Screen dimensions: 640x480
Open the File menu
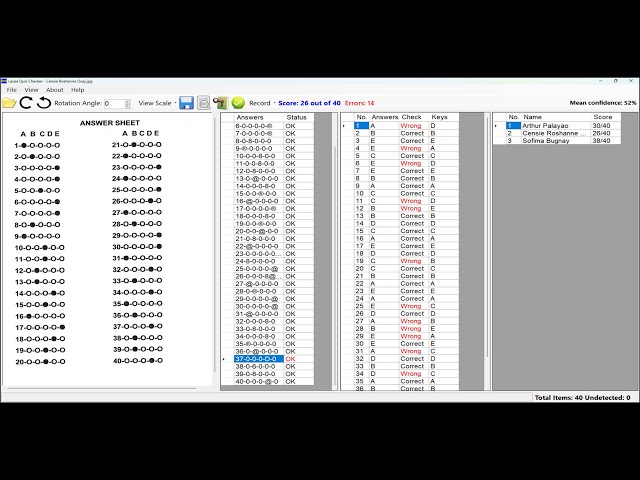[x=12, y=90]
